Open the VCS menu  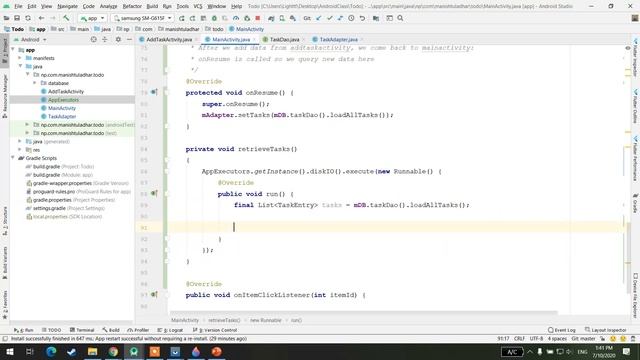[198, 6]
